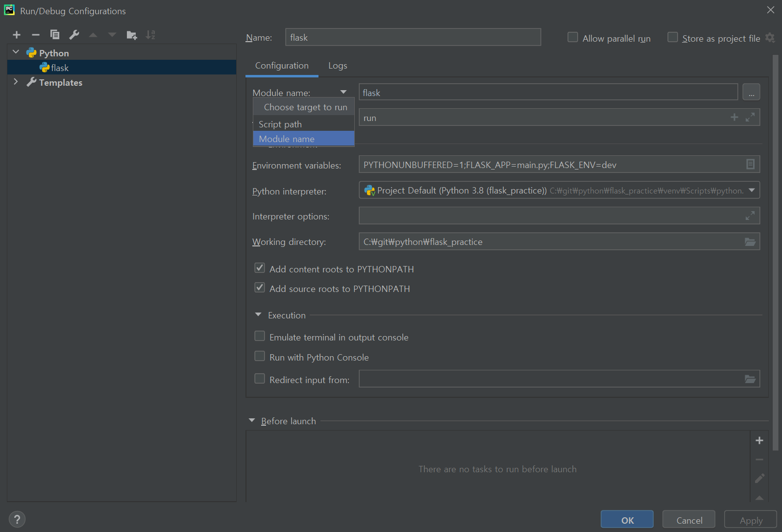The height and width of the screenshot is (532, 782).
Task: Toggle the Module name target dropdown arrow
Action: (x=343, y=92)
